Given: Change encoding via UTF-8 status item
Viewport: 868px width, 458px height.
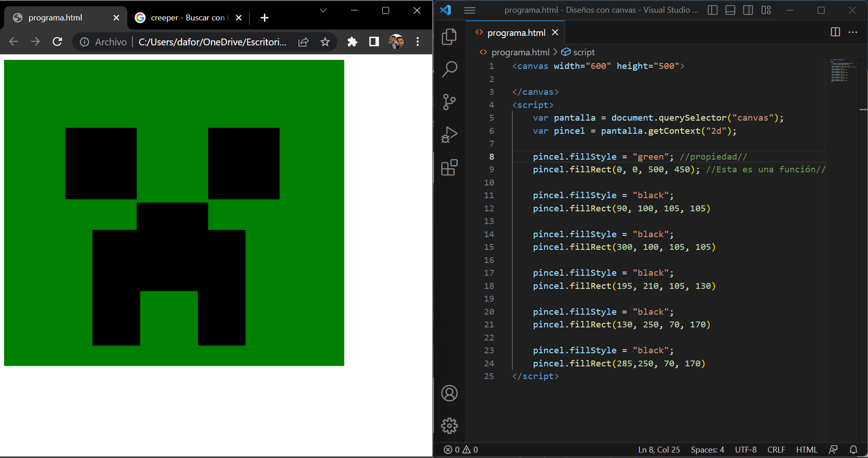Looking at the screenshot, I should (x=746, y=449).
